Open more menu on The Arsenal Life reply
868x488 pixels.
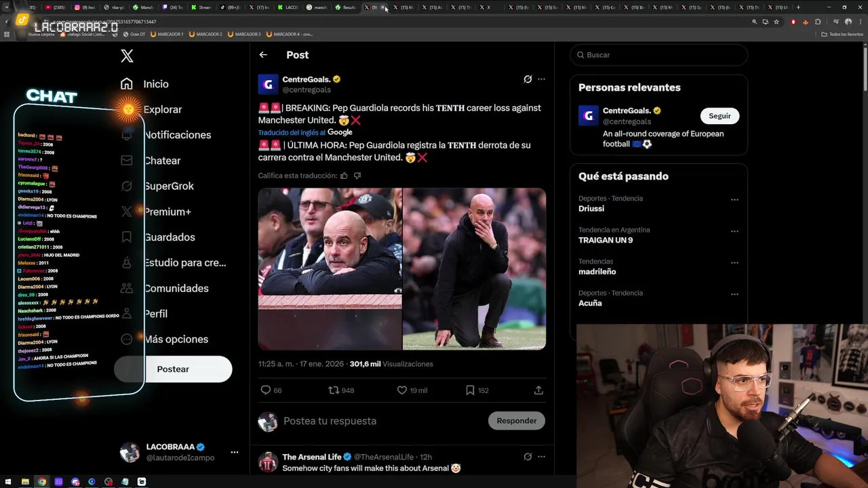point(541,457)
